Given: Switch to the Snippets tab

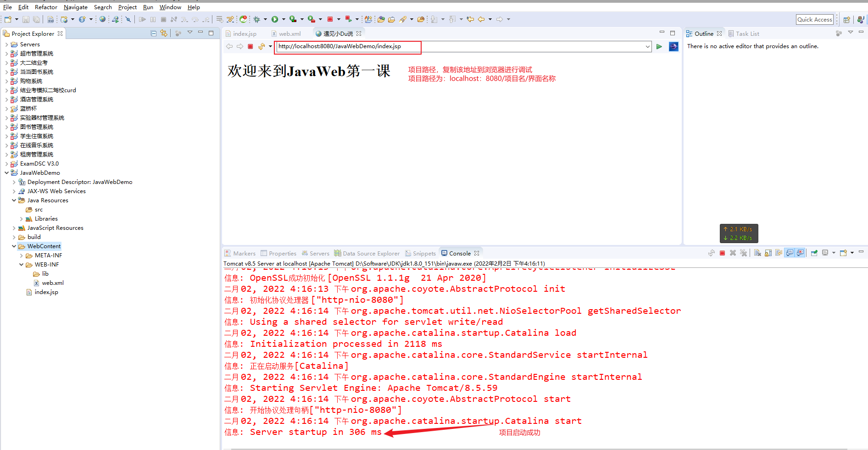Looking at the screenshot, I should (x=420, y=253).
